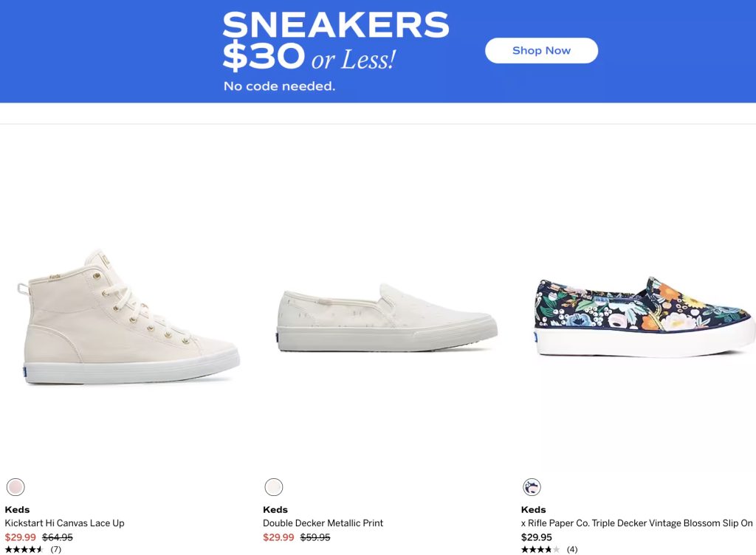Open the (7) reviews count for Kickstart Hi

pos(56,550)
